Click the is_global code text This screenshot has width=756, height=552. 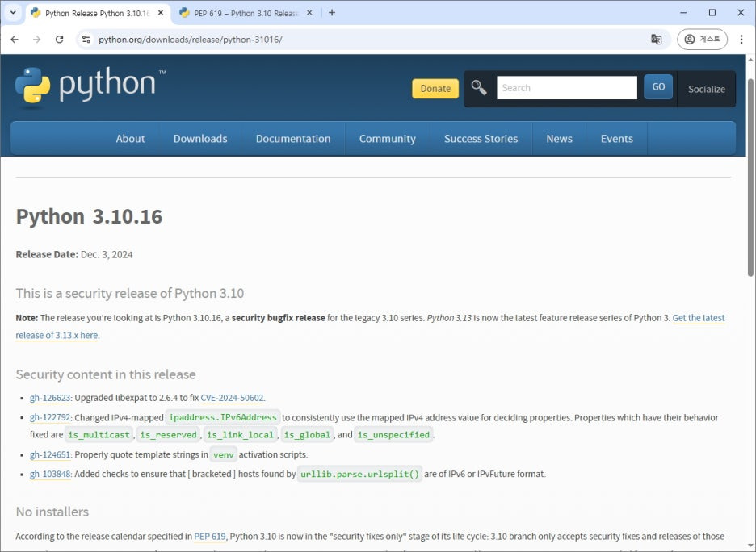click(307, 435)
